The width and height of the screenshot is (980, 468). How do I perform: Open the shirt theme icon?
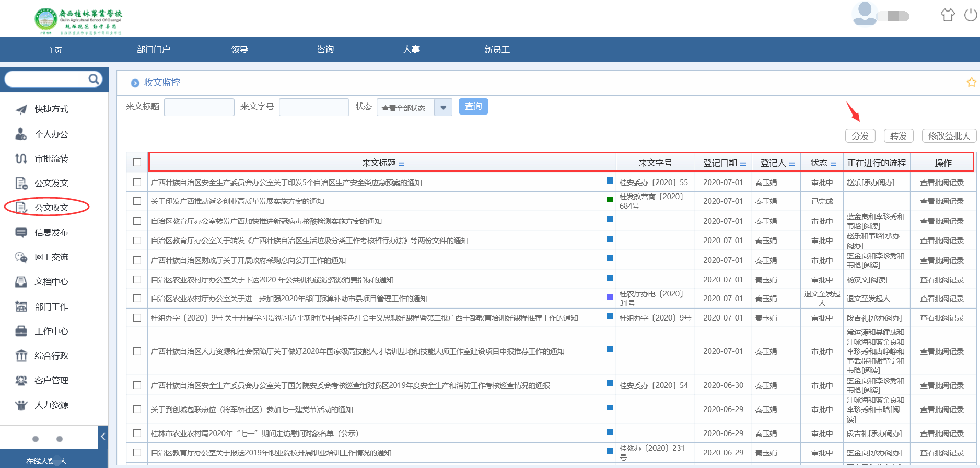948,15
